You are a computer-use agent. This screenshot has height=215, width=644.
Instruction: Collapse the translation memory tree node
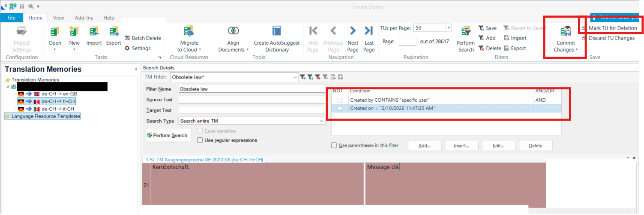click(x=7, y=87)
